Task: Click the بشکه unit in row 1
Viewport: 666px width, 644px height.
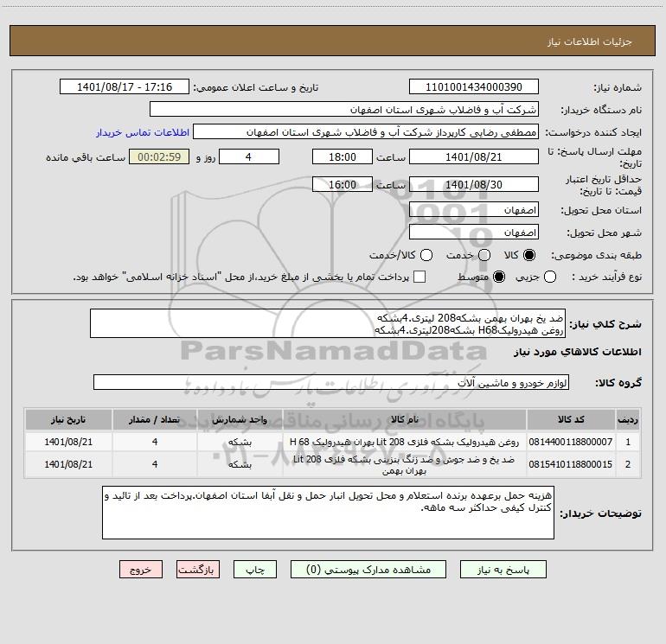Action: click(240, 442)
